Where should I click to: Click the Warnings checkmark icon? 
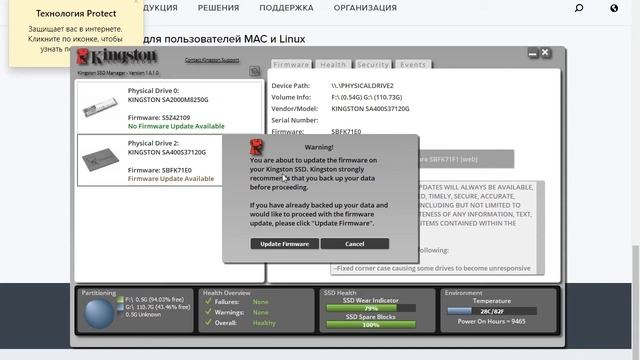click(x=208, y=312)
